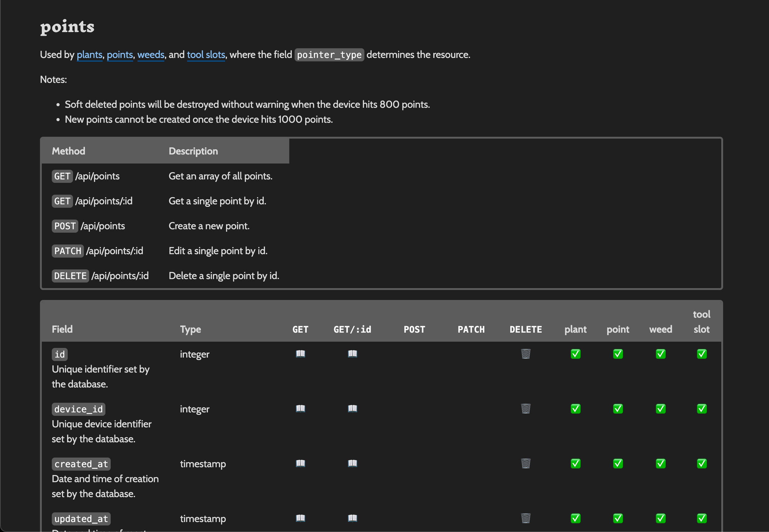
Task: Click the 'PATCH /api/points/:id' method entry
Action: [x=97, y=251]
